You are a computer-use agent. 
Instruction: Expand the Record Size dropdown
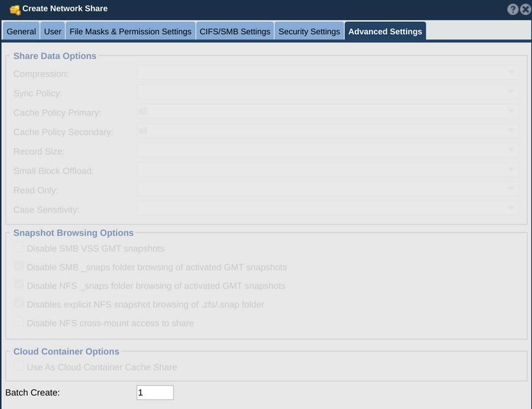point(327,150)
